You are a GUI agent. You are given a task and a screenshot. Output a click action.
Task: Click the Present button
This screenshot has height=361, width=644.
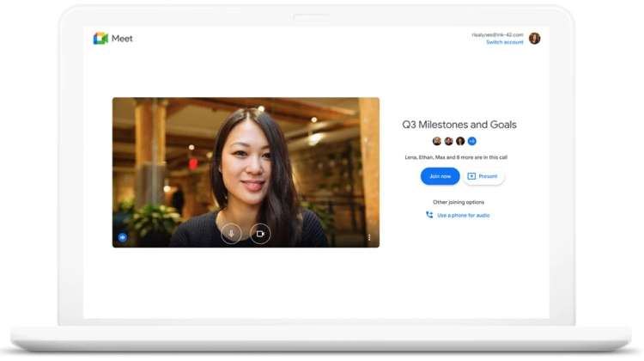pyautogui.click(x=483, y=176)
